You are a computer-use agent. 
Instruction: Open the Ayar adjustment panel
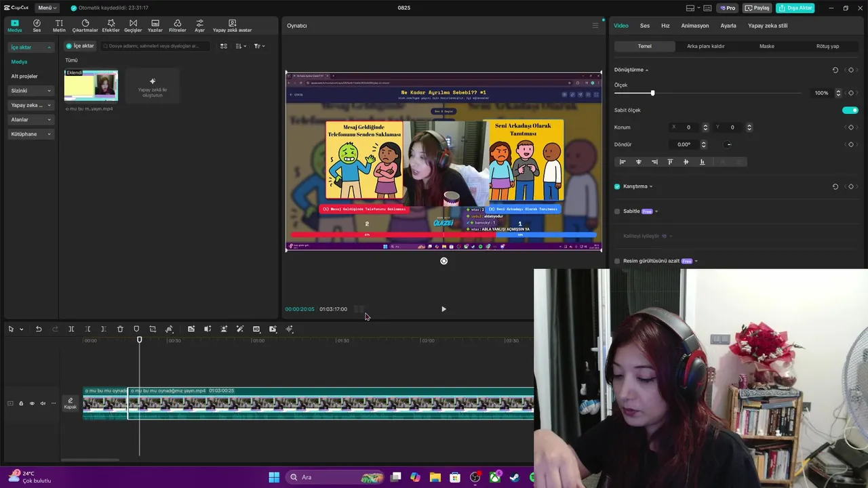(x=199, y=26)
